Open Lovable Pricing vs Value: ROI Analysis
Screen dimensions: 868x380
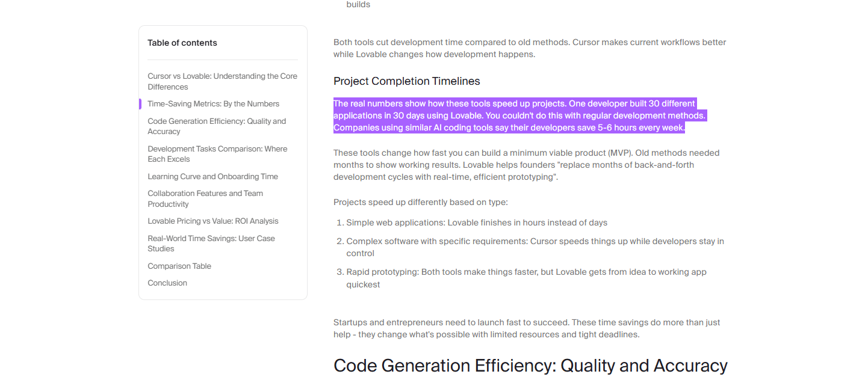[213, 221]
